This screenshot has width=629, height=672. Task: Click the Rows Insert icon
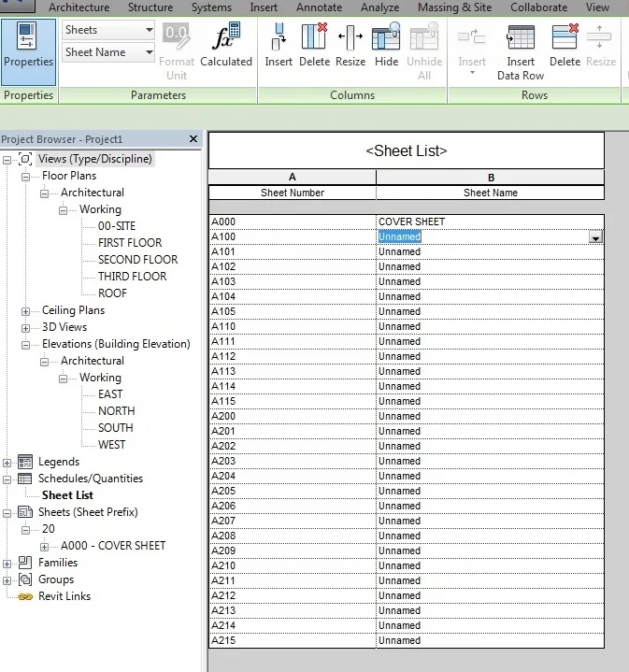click(471, 36)
